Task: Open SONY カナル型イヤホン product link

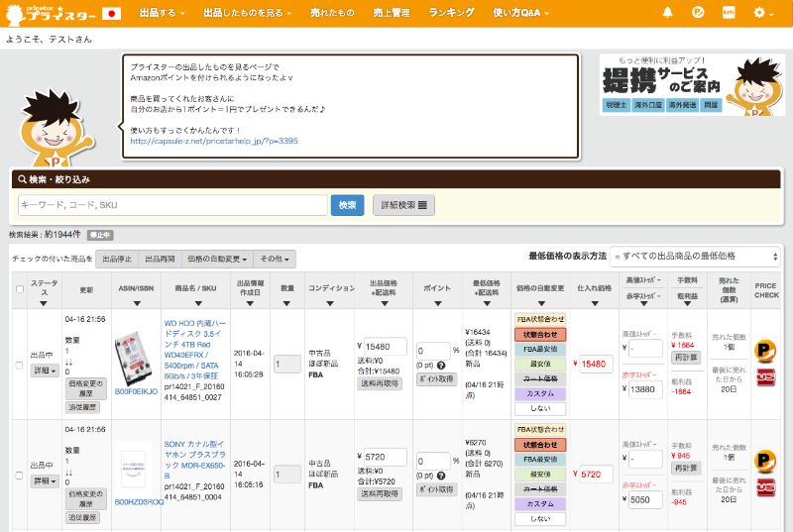Action: (x=194, y=460)
